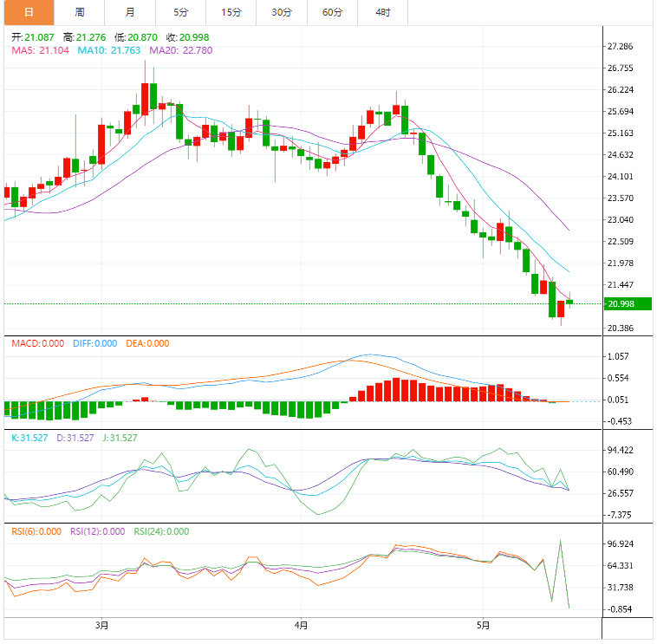The image size is (657, 644).
Task: Click the MA10: 21.763 indicator label
Action: coord(109,50)
